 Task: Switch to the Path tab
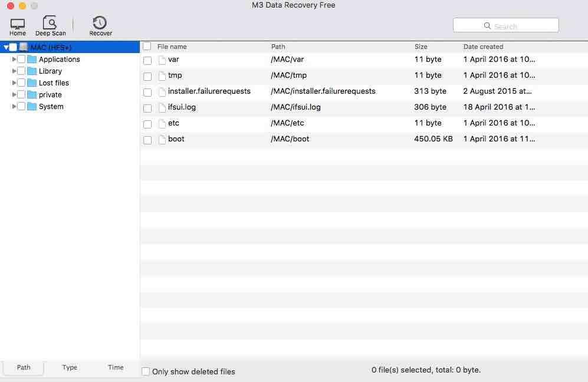pos(23,368)
